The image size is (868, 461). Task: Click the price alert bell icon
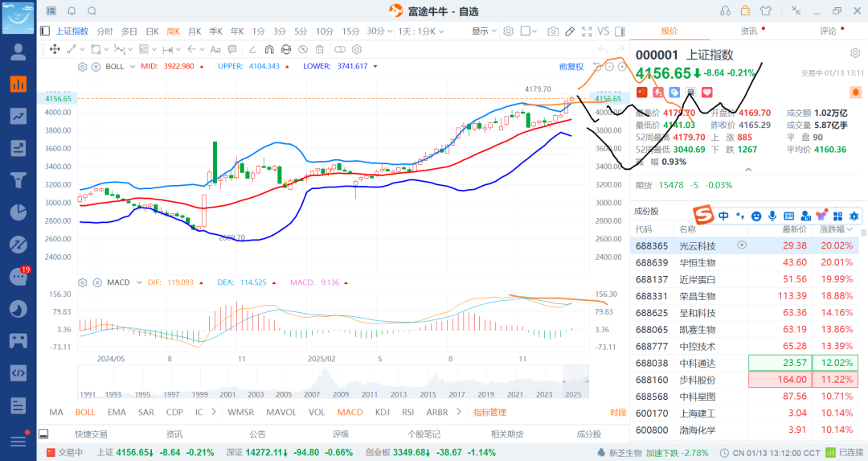pyautogui.click(x=855, y=92)
